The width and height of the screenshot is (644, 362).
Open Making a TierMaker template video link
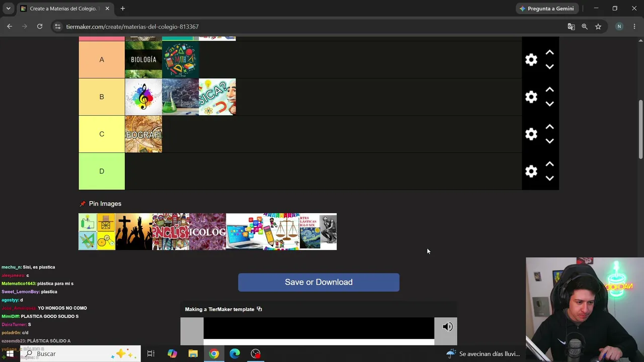pos(223,309)
